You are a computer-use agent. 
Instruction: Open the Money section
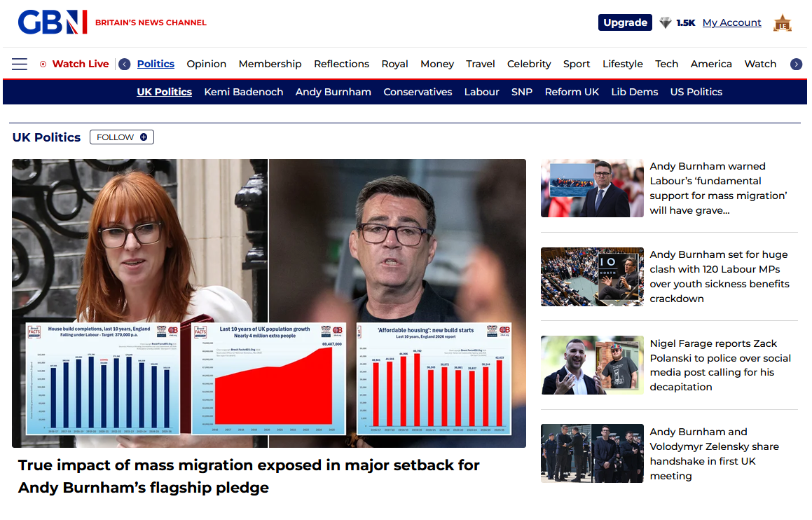pos(437,64)
